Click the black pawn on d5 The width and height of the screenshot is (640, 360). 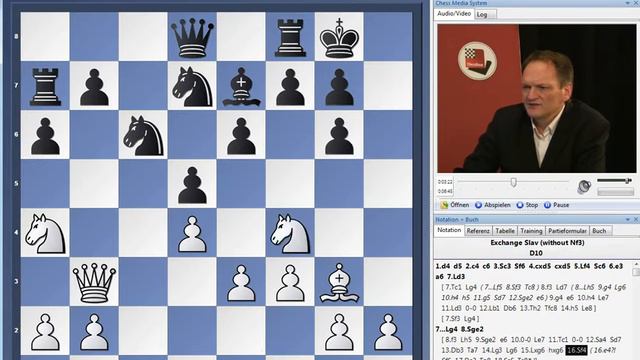[x=192, y=184]
